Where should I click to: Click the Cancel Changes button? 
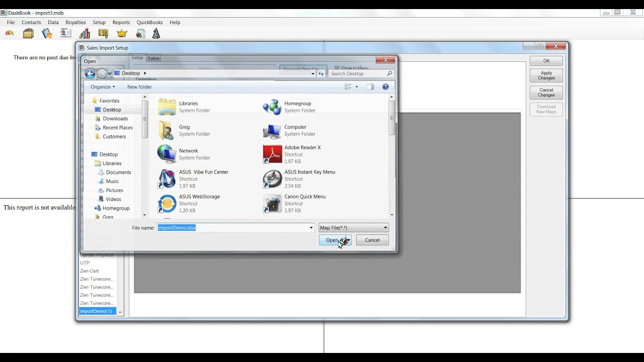pos(546,93)
